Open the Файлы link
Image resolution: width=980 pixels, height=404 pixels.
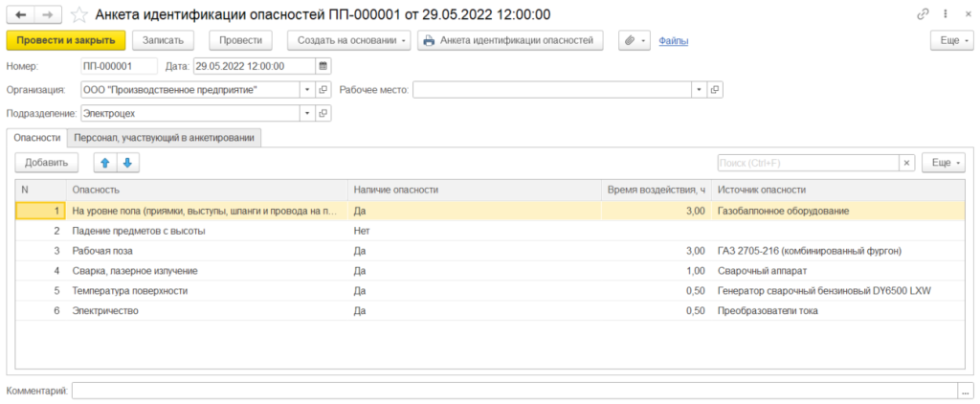[674, 40]
